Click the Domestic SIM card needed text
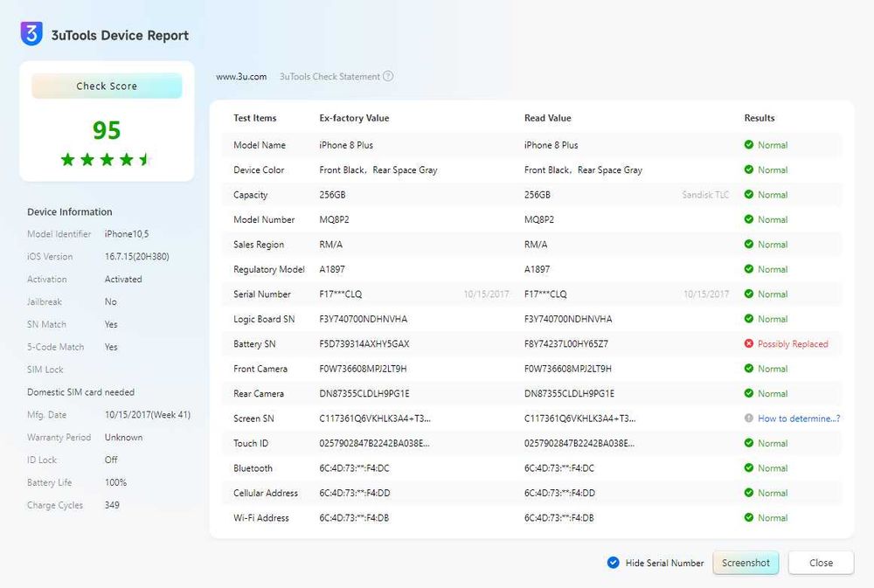This screenshot has height=588, width=874. [80, 391]
